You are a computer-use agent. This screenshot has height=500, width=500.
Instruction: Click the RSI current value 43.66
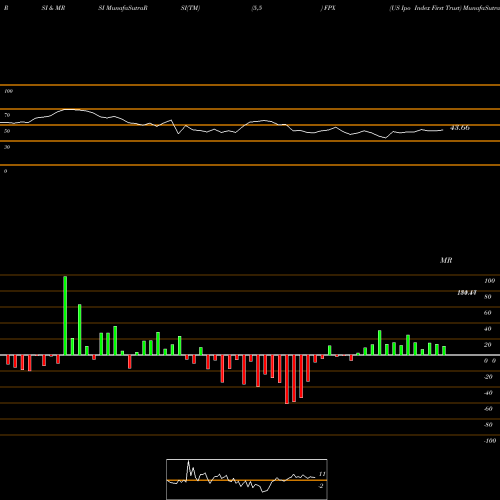[460, 128]
